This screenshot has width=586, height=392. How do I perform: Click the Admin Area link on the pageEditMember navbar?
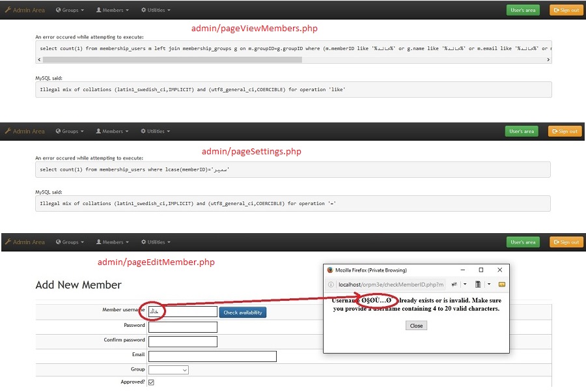(25, 242)
